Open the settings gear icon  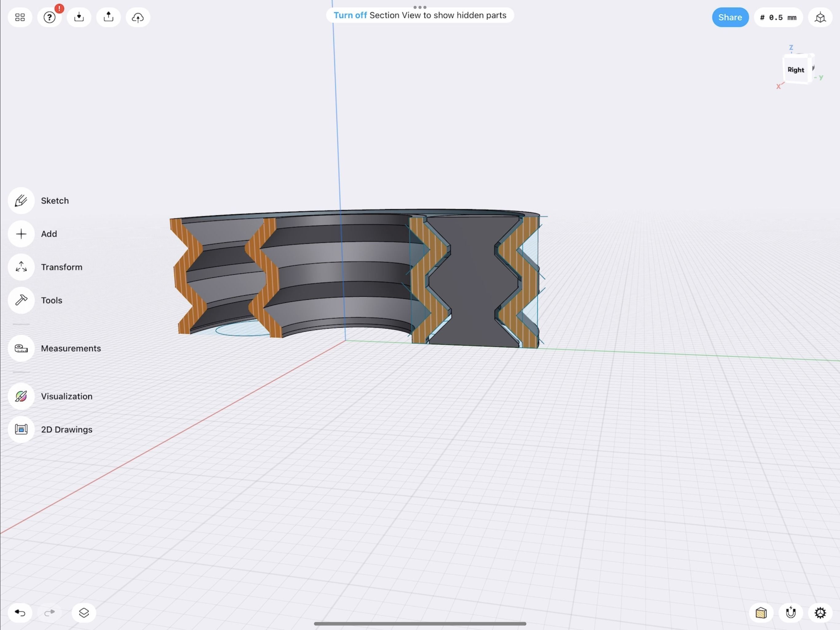coord(820,612)
